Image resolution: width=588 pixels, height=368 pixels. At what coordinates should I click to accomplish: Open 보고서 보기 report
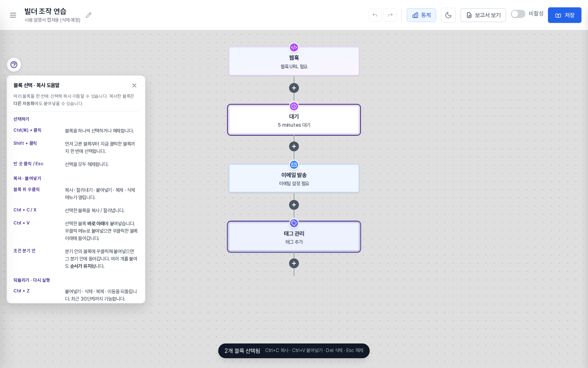pyautogui.click(x=483, y=15)
